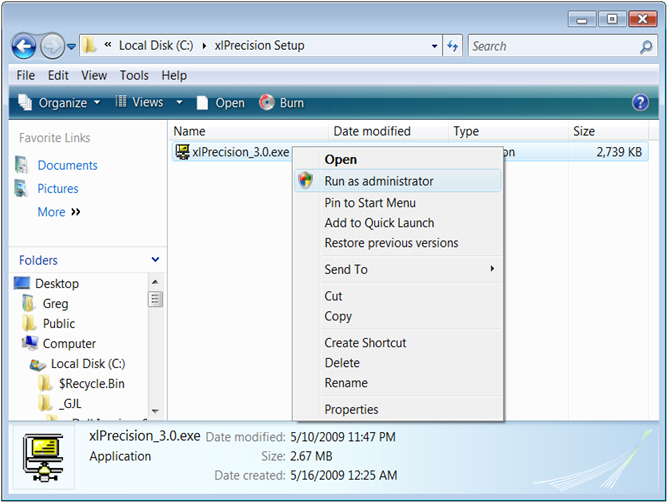Choose Open in the context menu

pos(398,159)
